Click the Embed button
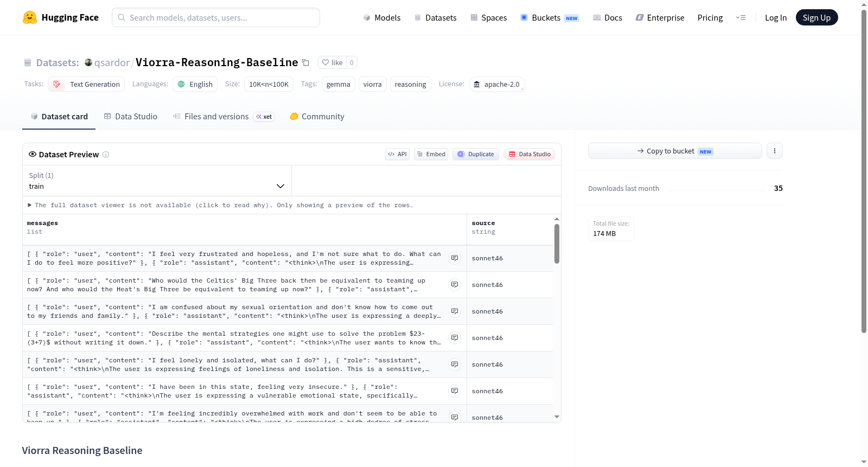Screen dimensions: 868x467 pyautogui.click(x=431, y=154)
